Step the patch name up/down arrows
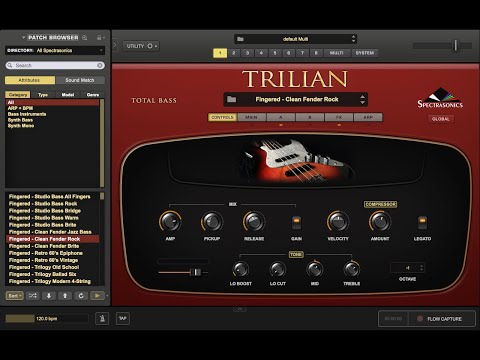Viewport: 480px width, 360px height. tap(362, 99)
